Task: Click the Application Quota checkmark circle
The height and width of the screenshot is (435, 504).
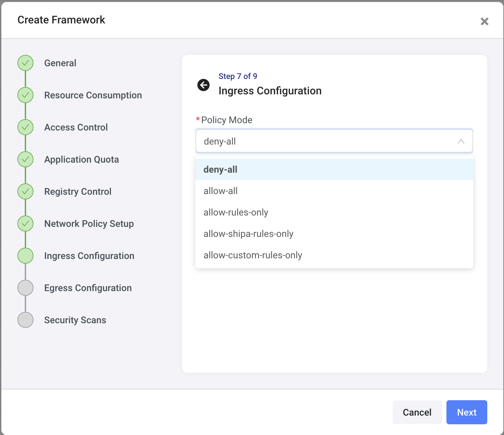Action: (x=25, y=159)
